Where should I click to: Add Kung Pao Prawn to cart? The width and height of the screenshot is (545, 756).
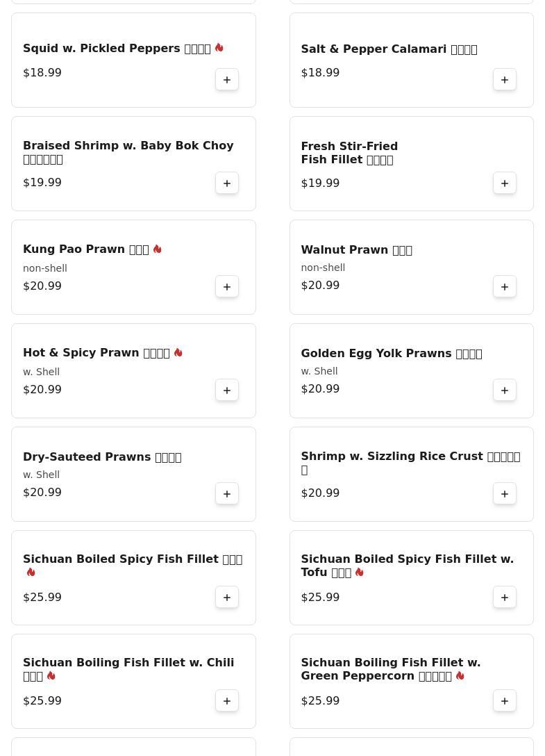227,287
